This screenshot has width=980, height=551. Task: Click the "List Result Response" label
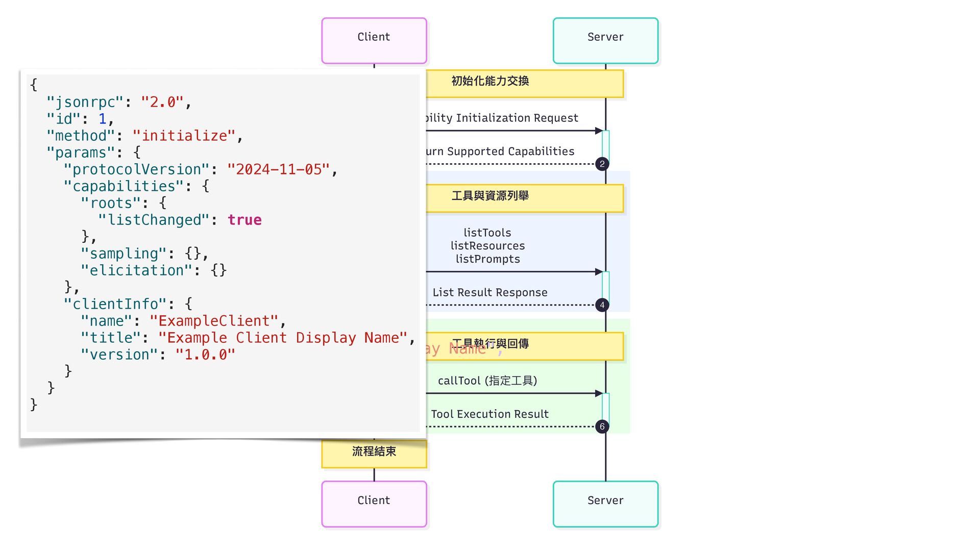tap(490, 292)
